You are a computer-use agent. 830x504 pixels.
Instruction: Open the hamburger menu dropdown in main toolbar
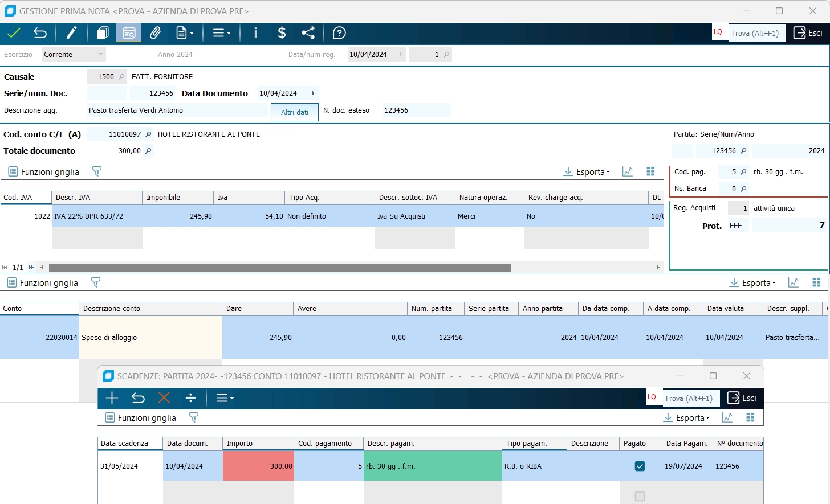(221, 33)
